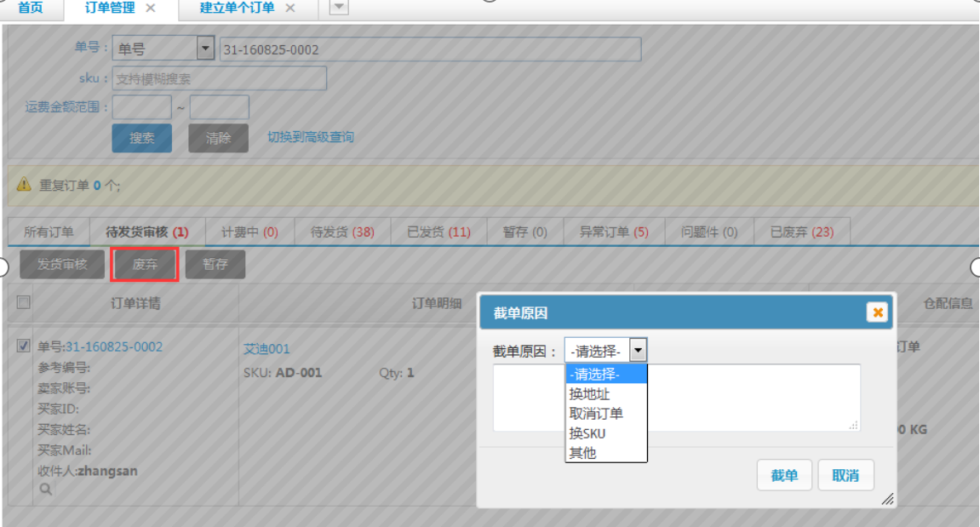This screenshot has width=980, height=527.
Task: Expand the 单号 search type dropdown
Action: click(205, 49)
